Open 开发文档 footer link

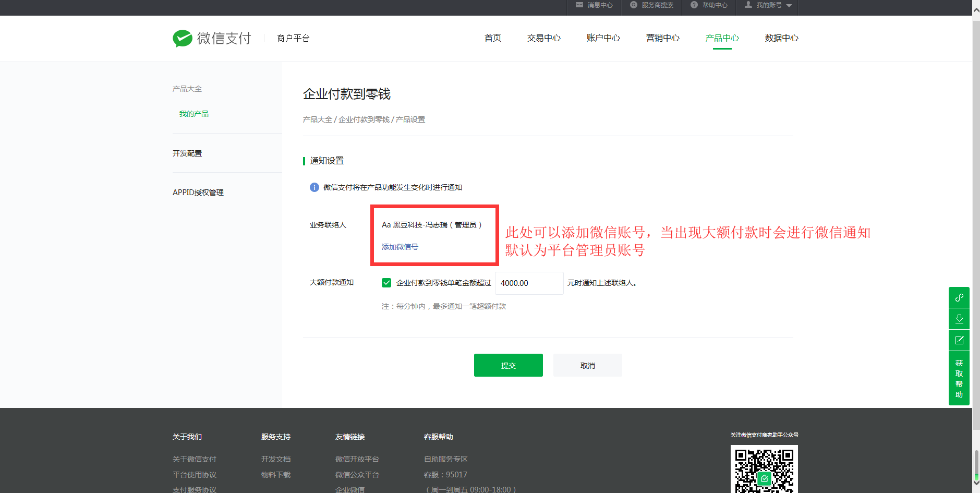coord(276,459)
